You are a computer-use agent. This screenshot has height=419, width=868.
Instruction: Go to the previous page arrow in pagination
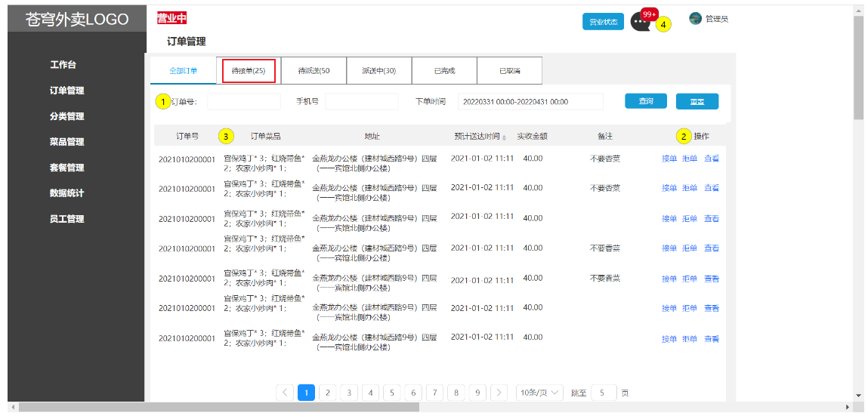tap(285, 393)
